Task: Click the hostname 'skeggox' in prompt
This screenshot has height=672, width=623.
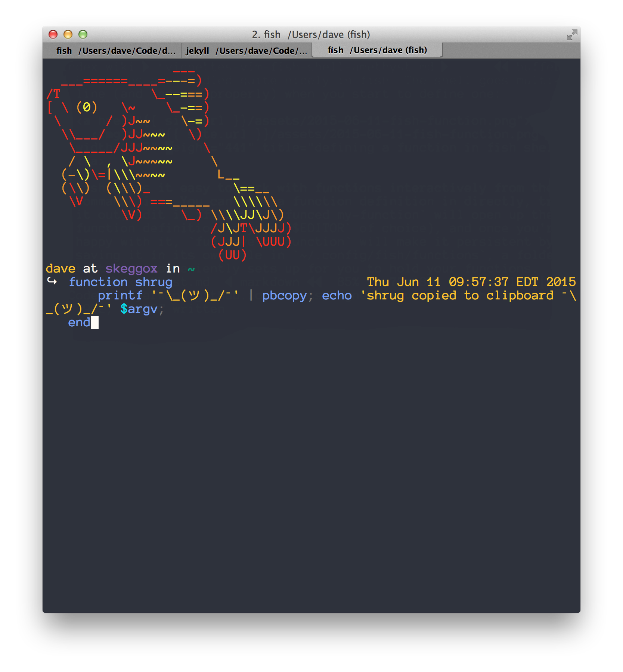Action: [x=131, y=269]
